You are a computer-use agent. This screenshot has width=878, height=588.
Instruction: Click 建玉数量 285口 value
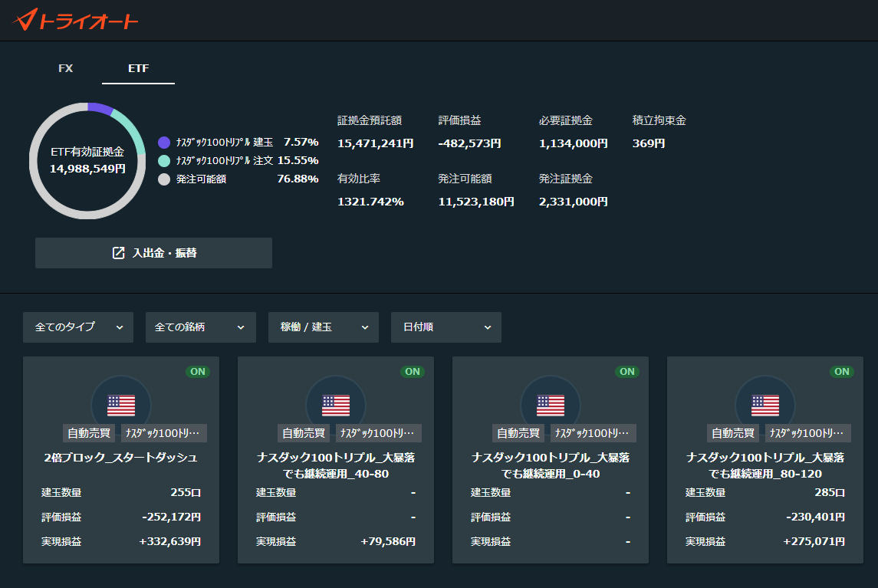830,492
